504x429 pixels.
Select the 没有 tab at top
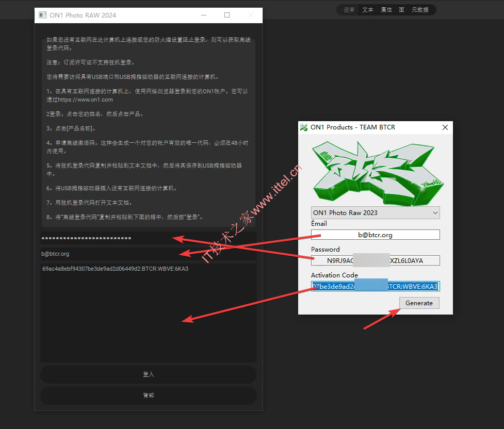tap(349, 10)
